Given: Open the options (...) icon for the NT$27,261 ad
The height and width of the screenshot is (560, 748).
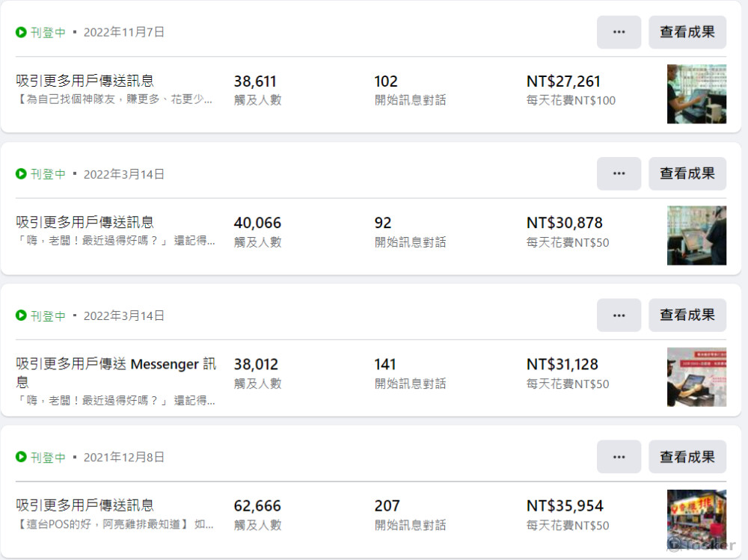Looking at the screenshot, I should click(619, 32).
